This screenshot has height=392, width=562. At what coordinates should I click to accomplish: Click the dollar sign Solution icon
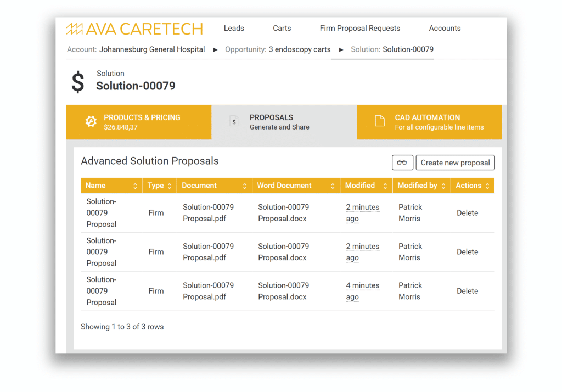[x=78, y=82]
